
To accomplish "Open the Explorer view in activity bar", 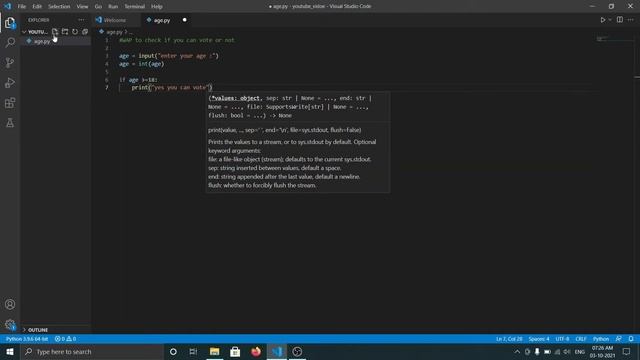I will (x=10, y=23).
